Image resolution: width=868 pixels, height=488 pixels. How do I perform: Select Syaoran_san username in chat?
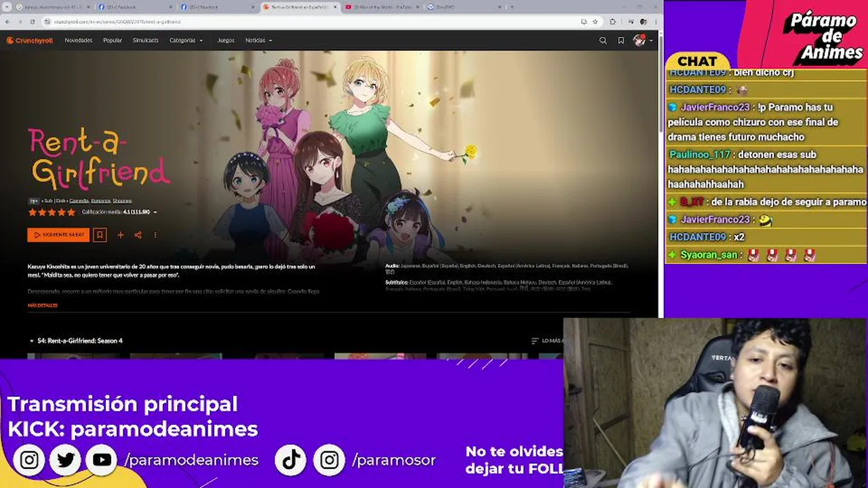pos(709,255)
